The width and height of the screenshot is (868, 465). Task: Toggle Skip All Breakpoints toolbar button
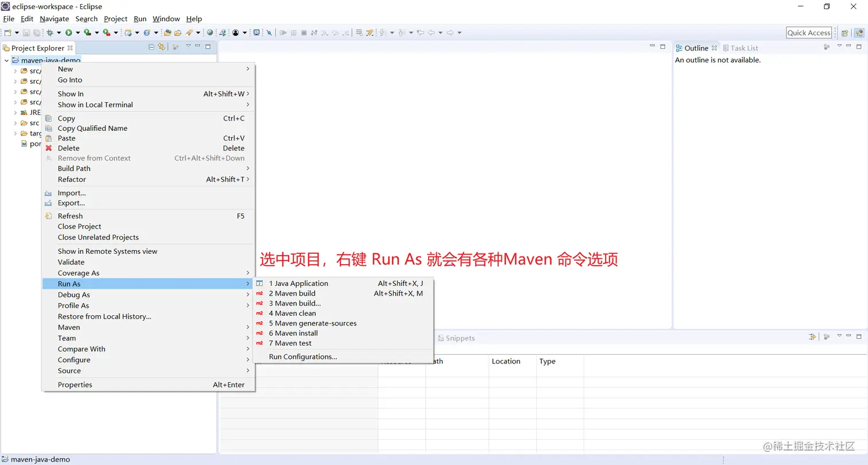coord(269,33)
